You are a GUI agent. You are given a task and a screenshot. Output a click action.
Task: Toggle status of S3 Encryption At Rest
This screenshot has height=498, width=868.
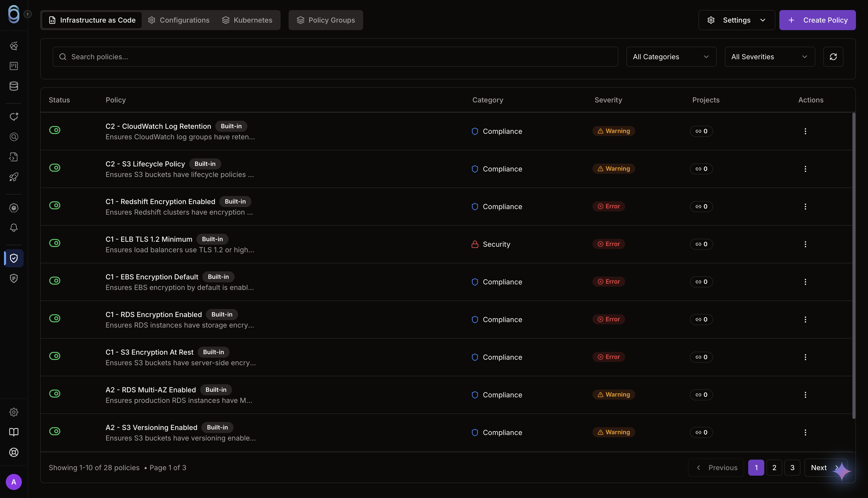[x=55, y=356]
